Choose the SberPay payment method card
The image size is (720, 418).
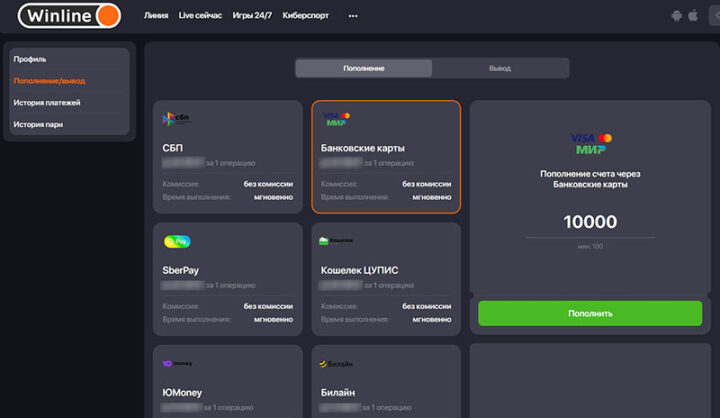(228, 279)
